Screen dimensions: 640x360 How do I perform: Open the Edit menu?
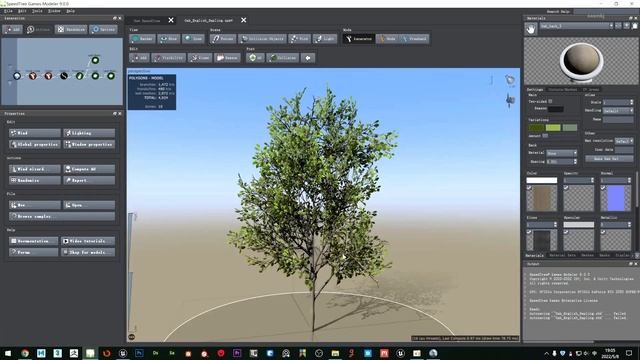click(x=22, y=11)
